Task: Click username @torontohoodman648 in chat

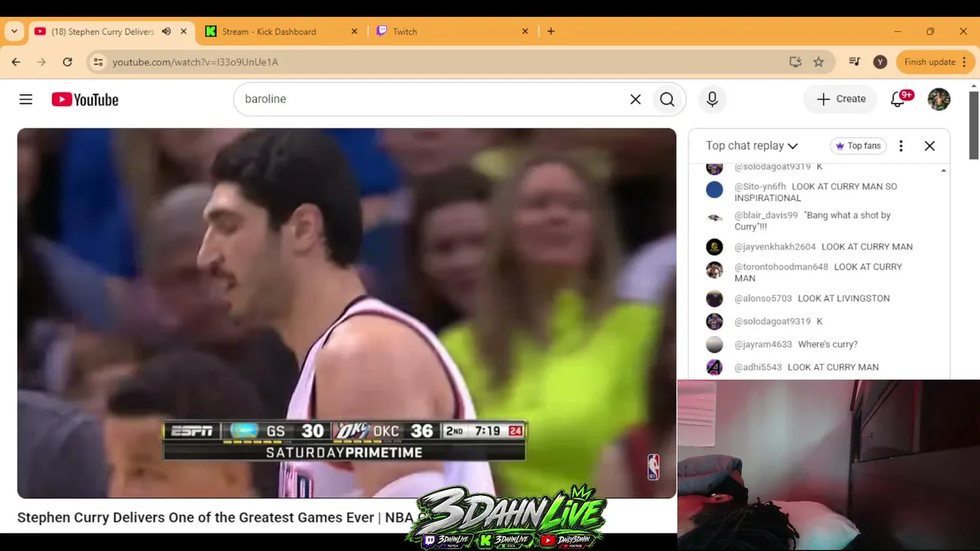Action: pos(781,267)
